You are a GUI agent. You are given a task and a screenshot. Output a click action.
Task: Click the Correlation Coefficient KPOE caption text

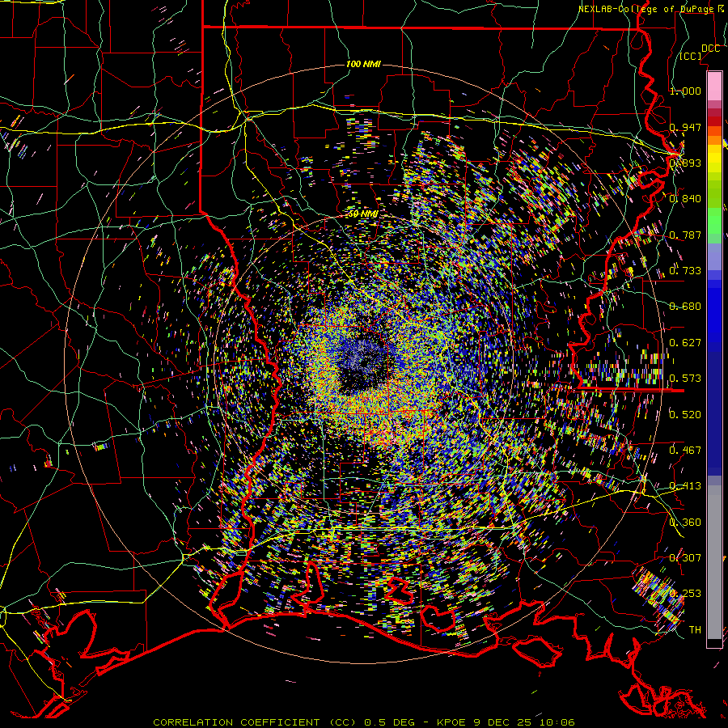pyautogui.click(x=364, y=722)
